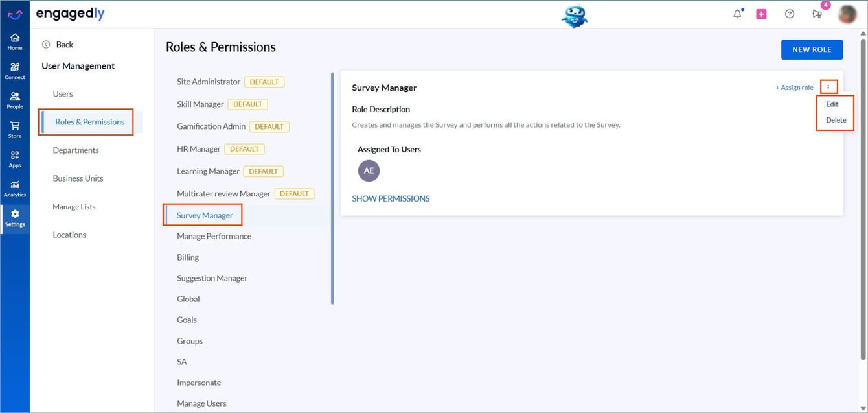Expand SHOW PERMISSIONS
868x413 pixels.
click(x=391, y=198)
